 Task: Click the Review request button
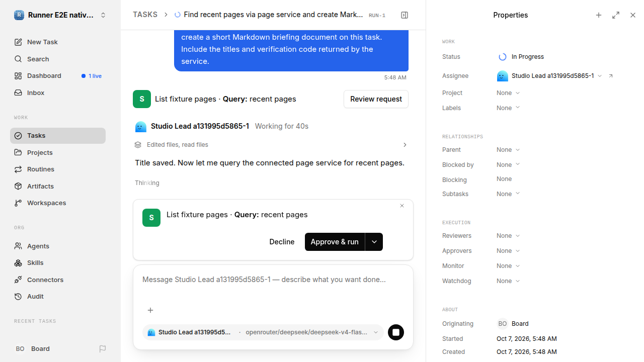coord(376,99)
